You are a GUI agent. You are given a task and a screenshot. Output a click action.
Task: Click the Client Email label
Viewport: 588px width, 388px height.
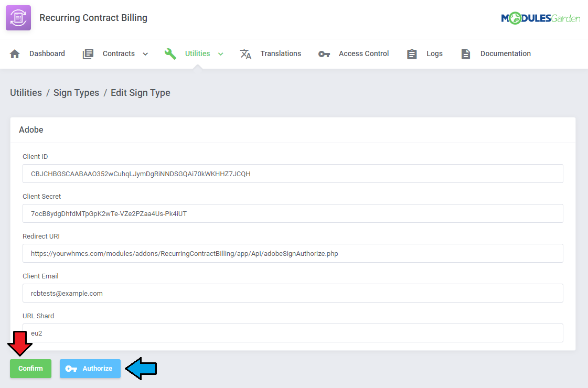click(40, 276)
